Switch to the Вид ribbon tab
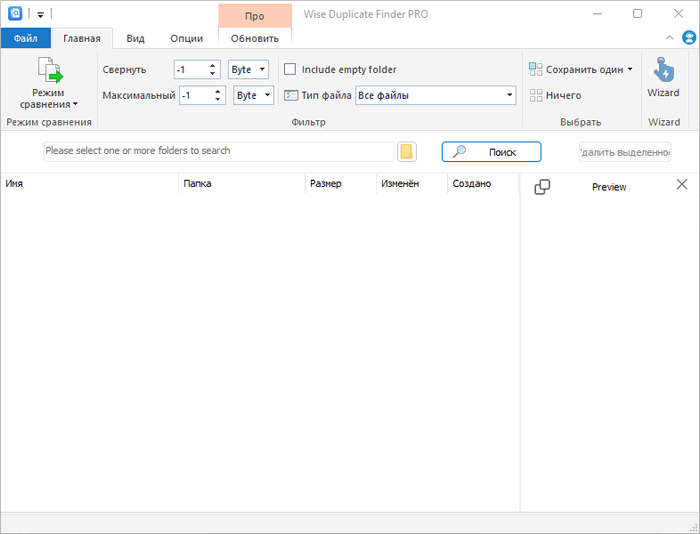This screenshot has width=700, height=534. point(135,38)
